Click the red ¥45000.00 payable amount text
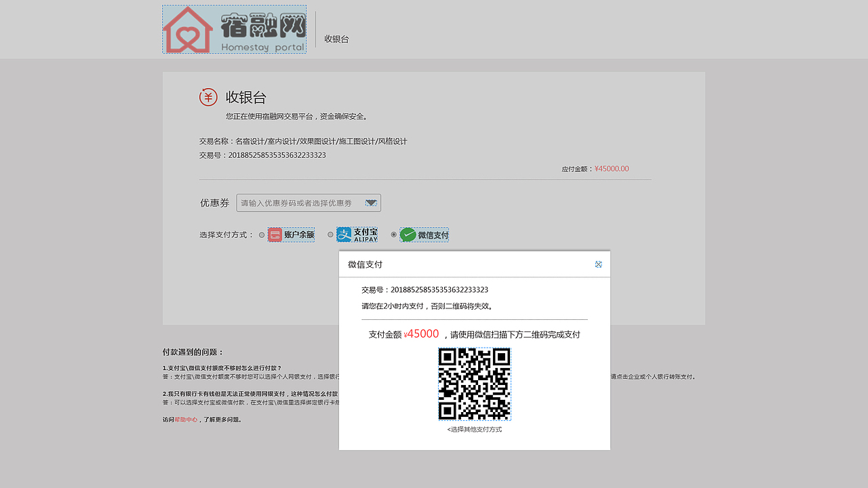The height and width of the screenshot is (488, 868). coord(611,168)
